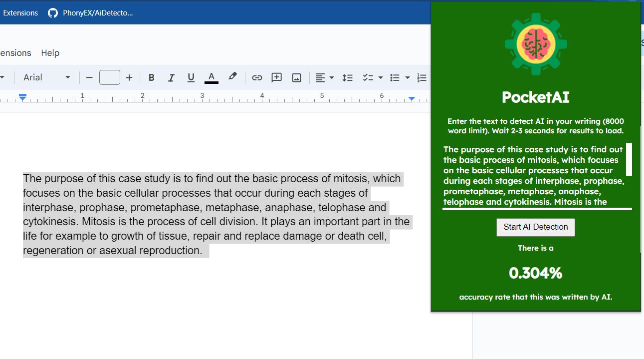Click the PocketAI title heading
Screen dimensions: 644x359
pyautogui.click(x=536, y=97)
